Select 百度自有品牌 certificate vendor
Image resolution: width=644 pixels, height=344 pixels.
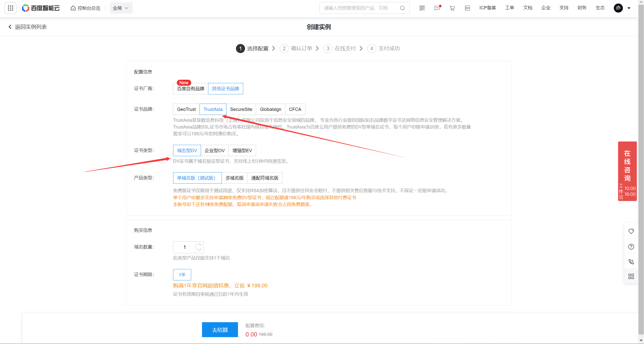point(190,89)
